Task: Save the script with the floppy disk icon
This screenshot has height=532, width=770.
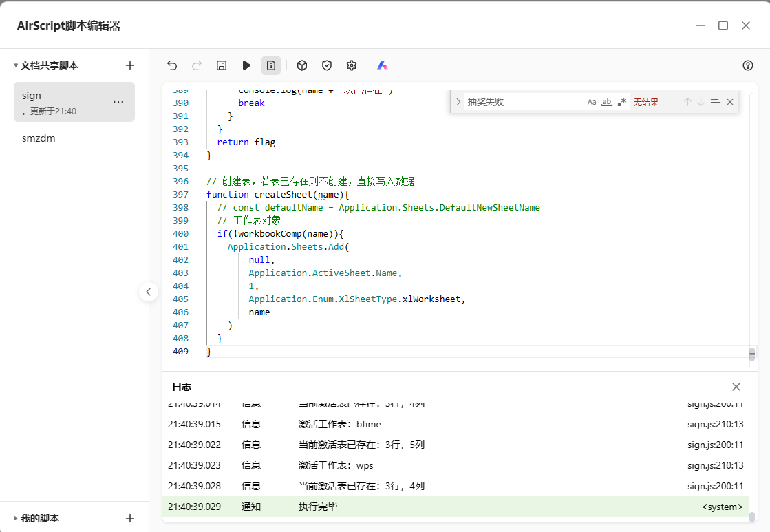Action: [x=222, y=65]
